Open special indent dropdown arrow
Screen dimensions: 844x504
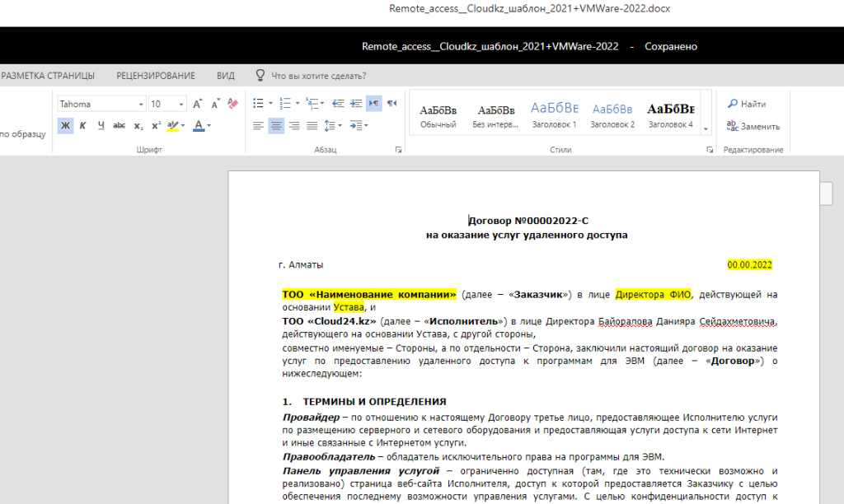[366, 126]
